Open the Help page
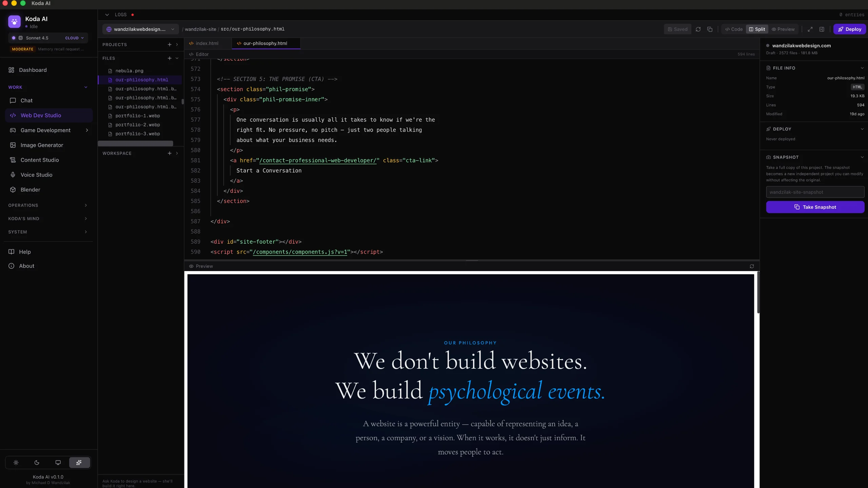 [x=25, y=252]
